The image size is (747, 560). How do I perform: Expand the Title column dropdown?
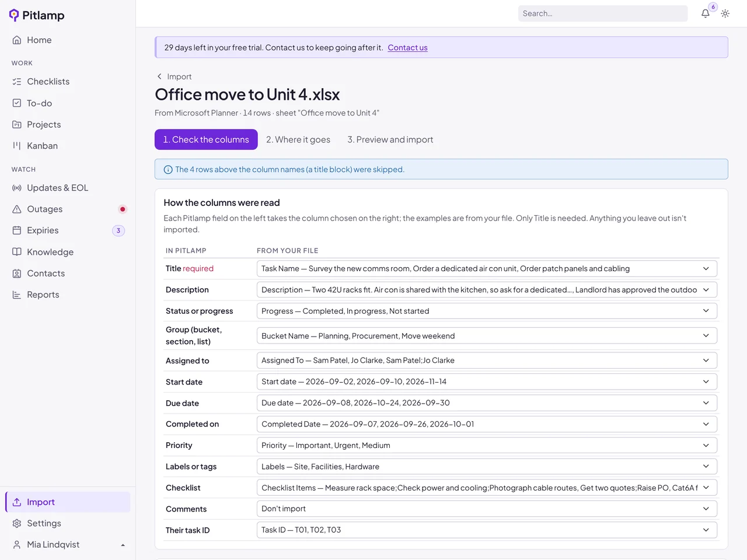(487, 268)
